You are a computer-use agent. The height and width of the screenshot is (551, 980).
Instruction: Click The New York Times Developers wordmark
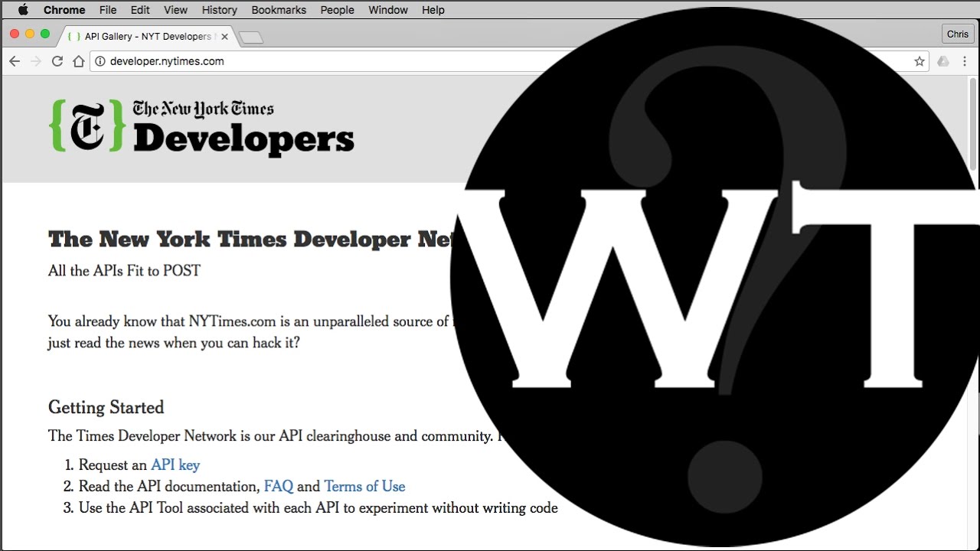click(243, 129)
